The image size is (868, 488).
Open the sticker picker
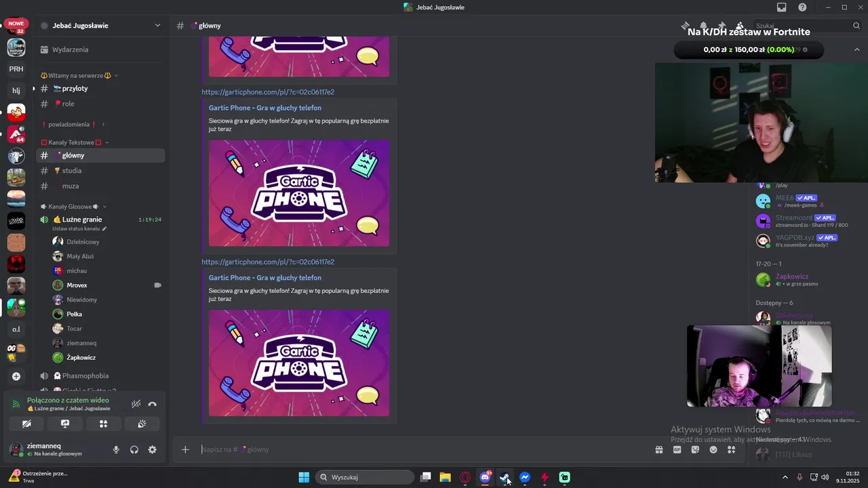tap(695, 449)
